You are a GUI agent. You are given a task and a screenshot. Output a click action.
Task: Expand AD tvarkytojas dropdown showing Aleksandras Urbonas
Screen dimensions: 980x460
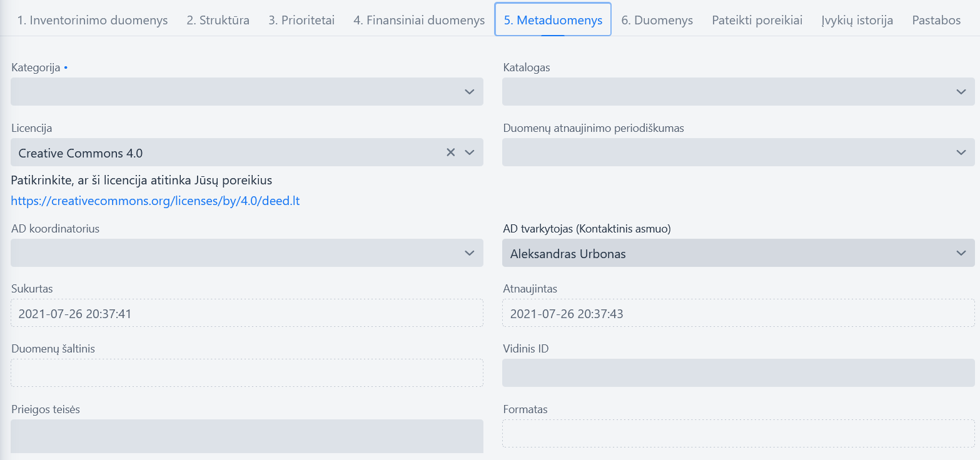pyautogui.click(x=739, y=253)
